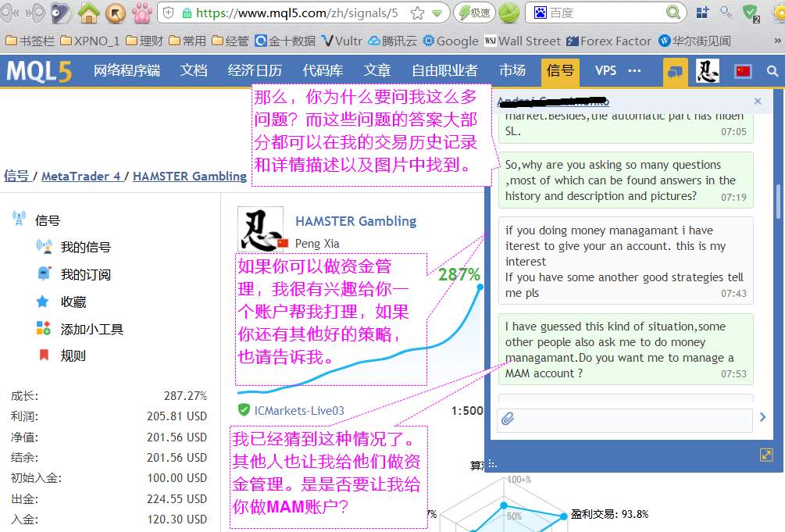This screenshot has width=785, height=532.
Task: Click the browser restore/undo arrow icon
Action: pyautogui.click(x=116, y=13)
